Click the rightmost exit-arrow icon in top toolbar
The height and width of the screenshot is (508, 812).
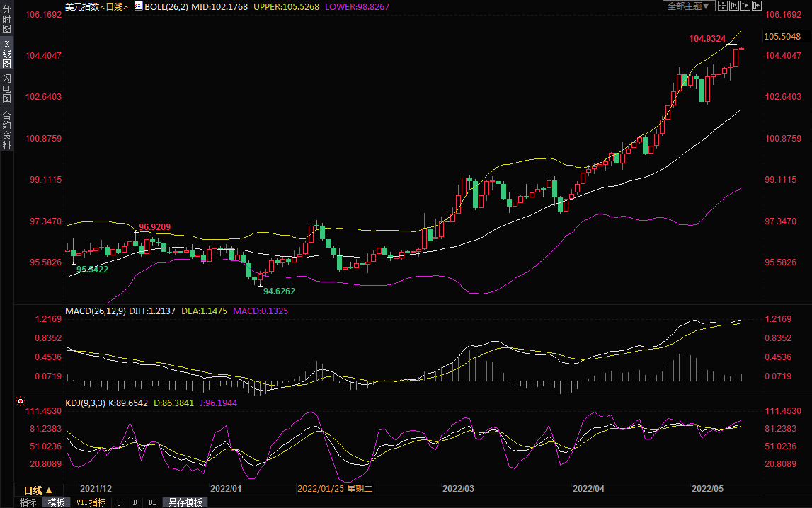757,6
